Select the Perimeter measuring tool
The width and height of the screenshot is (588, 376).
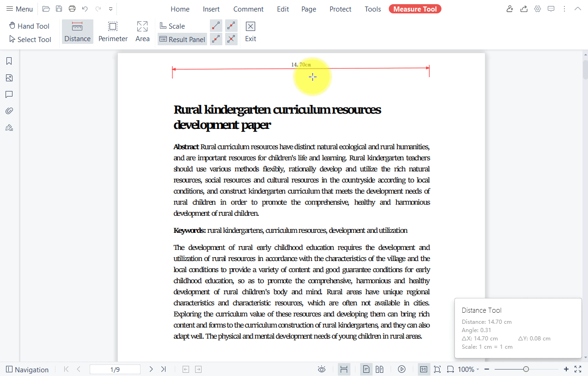[x=113, y=31]
